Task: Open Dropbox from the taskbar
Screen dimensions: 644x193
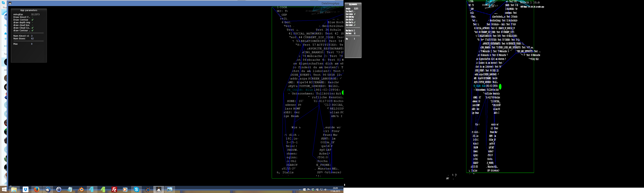Action: coord(26,189)
